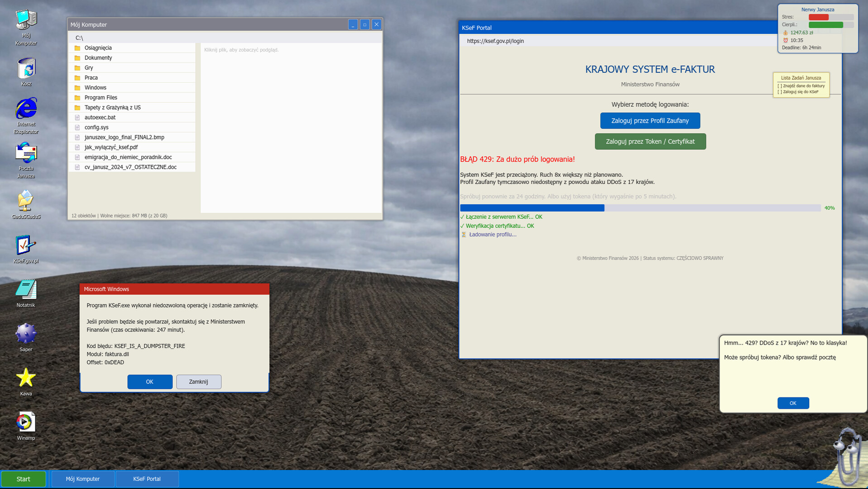Select Mój Komputer taskbar item

coord(82,479)
